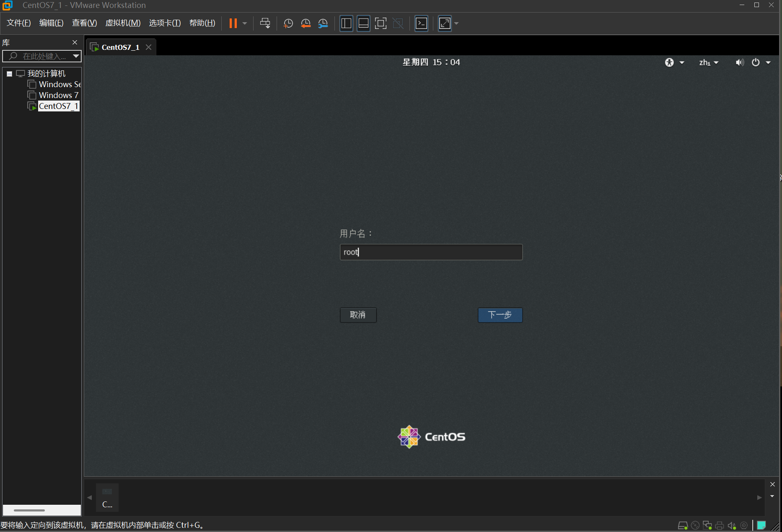
Task: Select the Windows Se virtual machine in the library
Action: coord(54,84)
